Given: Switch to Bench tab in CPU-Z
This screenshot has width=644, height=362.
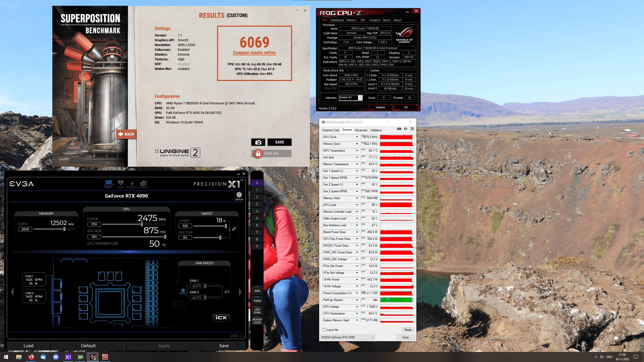Looking at the screenshot, I should pyautogui.click(x=387, y=20).
